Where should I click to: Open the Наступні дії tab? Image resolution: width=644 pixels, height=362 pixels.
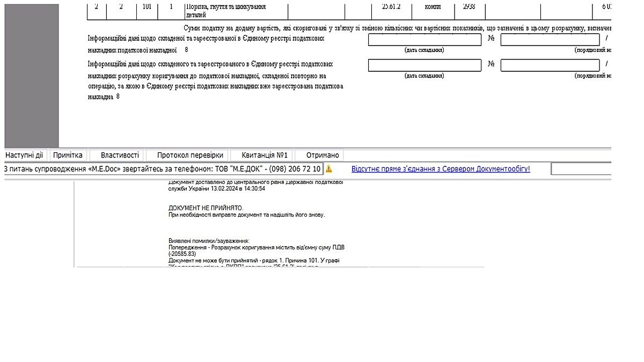[24, 156]
